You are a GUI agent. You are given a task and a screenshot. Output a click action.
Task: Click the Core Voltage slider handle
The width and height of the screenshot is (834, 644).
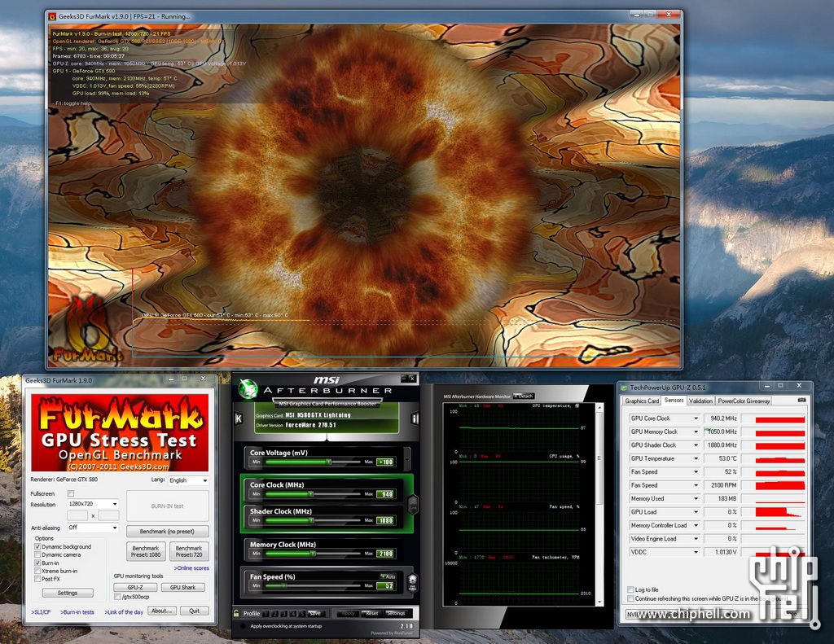click(329, 462)
